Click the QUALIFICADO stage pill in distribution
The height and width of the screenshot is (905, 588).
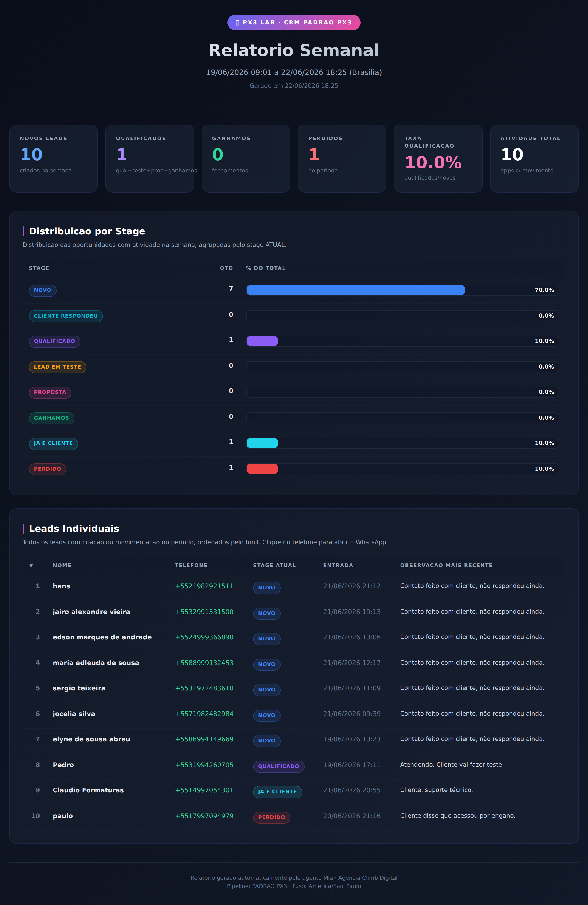(54, 342)
